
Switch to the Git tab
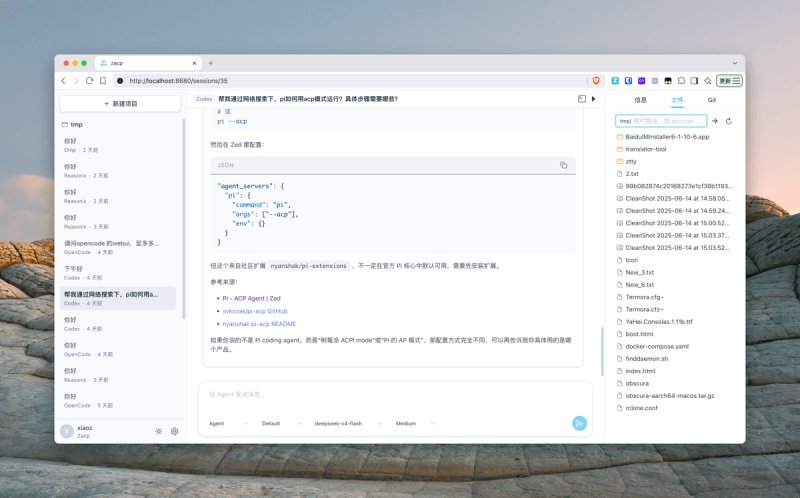pyautogui.click(x=712, y=100)
